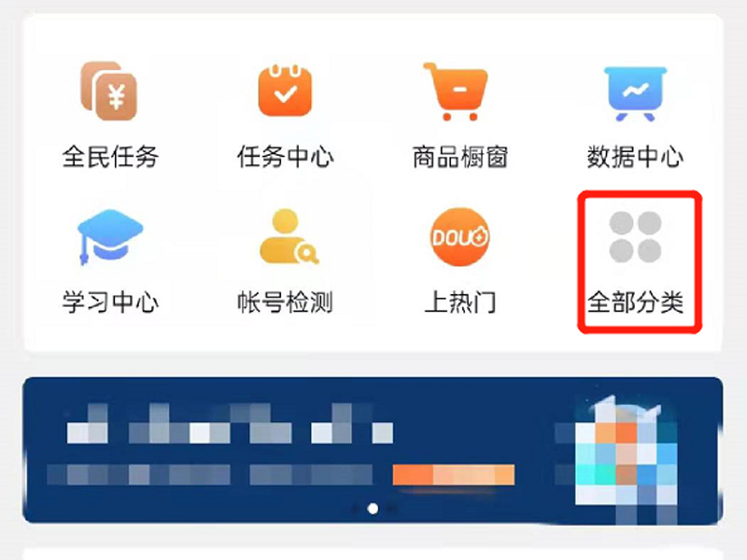Tap the blurred headline on the blue banner
The height and width of the screenshot is (560, 747).
[x=230, y=424]
